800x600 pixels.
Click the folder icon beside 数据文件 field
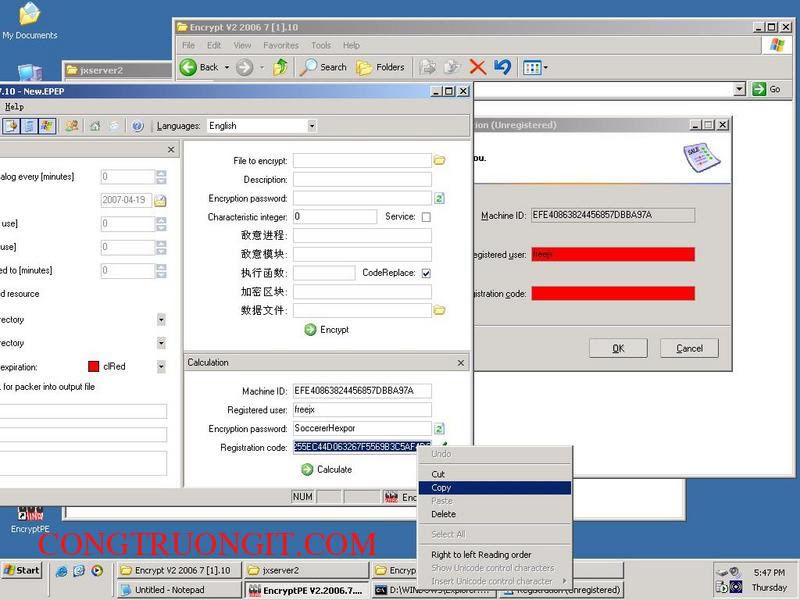[x=439, y=310]
